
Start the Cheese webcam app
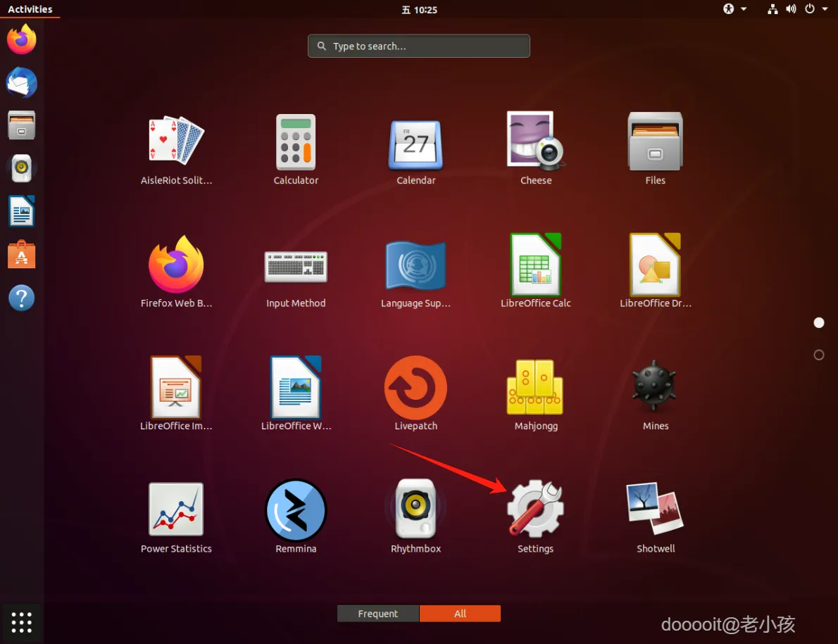tap(535, 149)
